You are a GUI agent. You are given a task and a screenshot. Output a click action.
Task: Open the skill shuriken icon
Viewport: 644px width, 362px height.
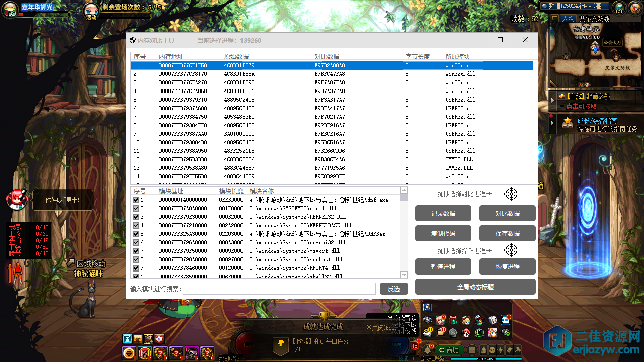pos(501,350)
